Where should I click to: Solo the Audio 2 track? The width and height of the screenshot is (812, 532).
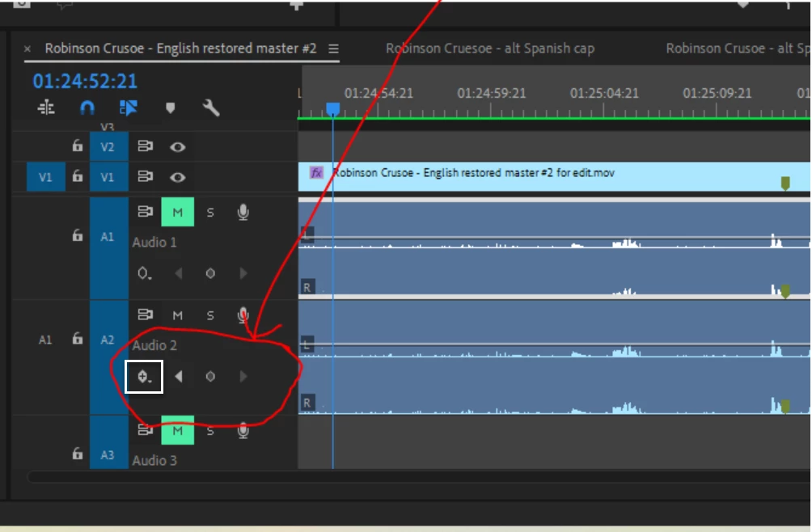[x=210, y=315]
